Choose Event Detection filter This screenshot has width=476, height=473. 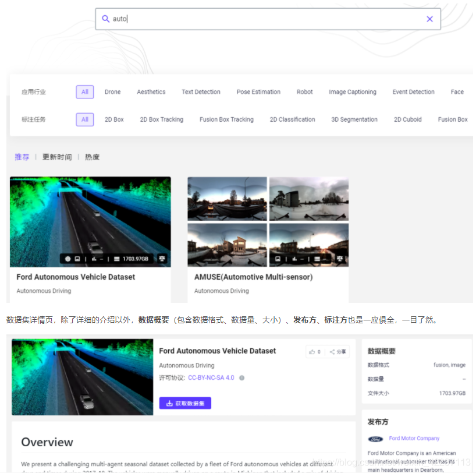[x=414, y=92]
